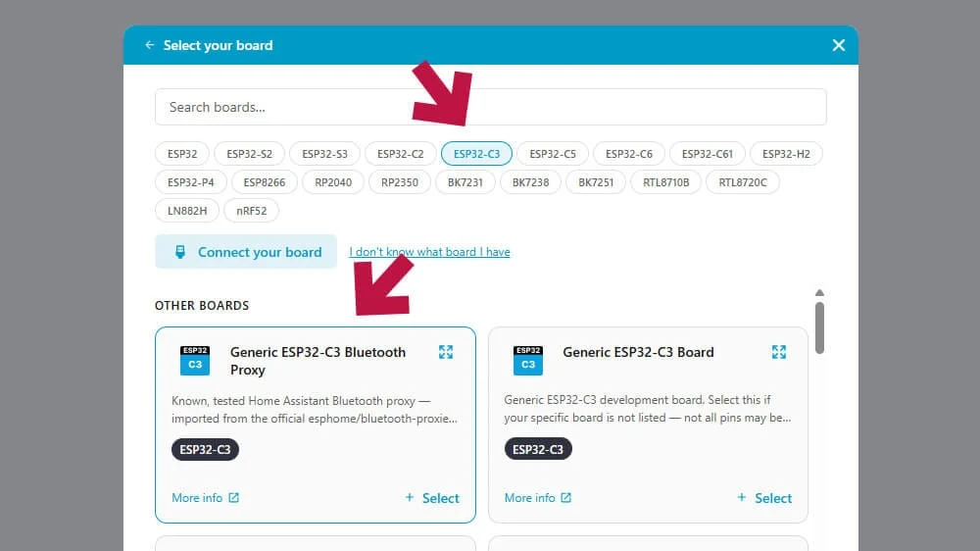This screenshot has width=980, height=551.
Task: Choose the ESP8266 filter chip
Action: coord(265,182)
